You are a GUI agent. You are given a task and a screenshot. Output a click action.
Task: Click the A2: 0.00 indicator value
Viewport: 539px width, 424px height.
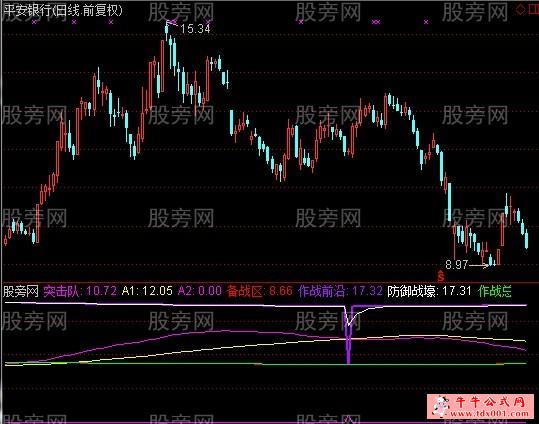tap(200, 291)
